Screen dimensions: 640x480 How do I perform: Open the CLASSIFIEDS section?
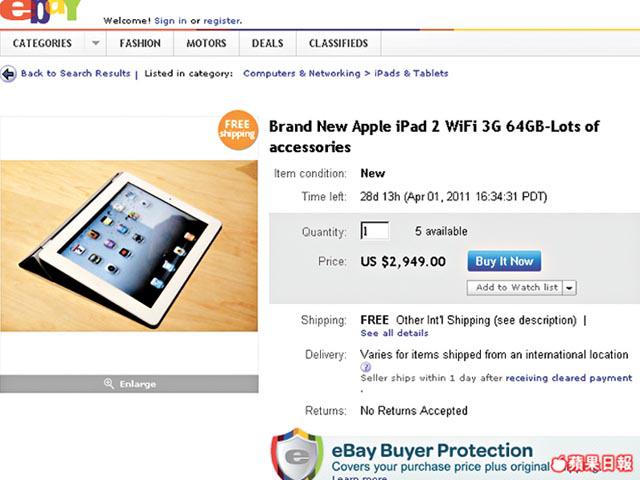(338, 43)
